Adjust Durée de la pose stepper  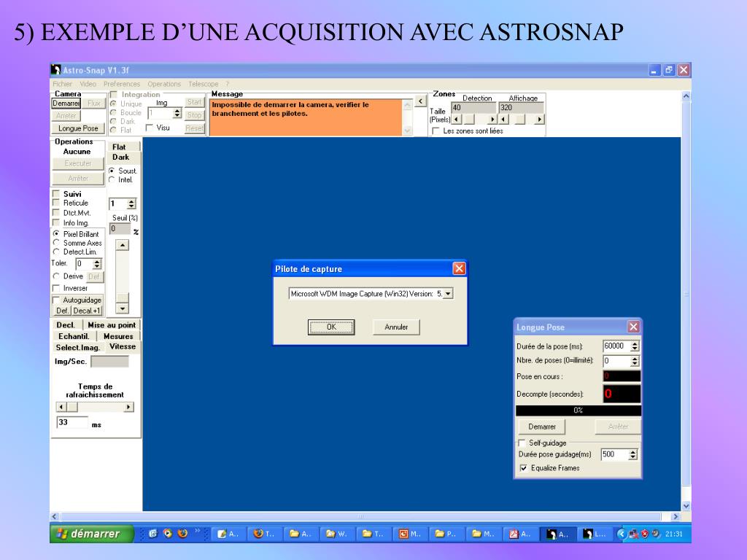(635, 346)
